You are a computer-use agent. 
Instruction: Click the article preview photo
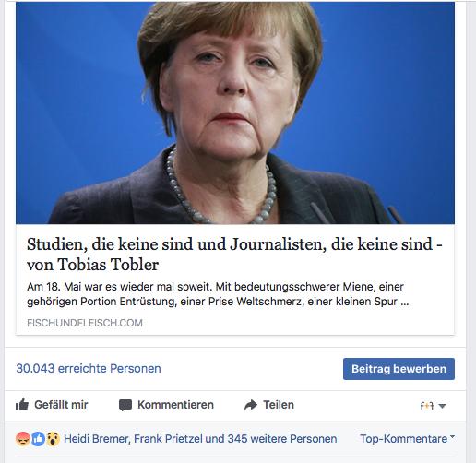click(235, 113)
